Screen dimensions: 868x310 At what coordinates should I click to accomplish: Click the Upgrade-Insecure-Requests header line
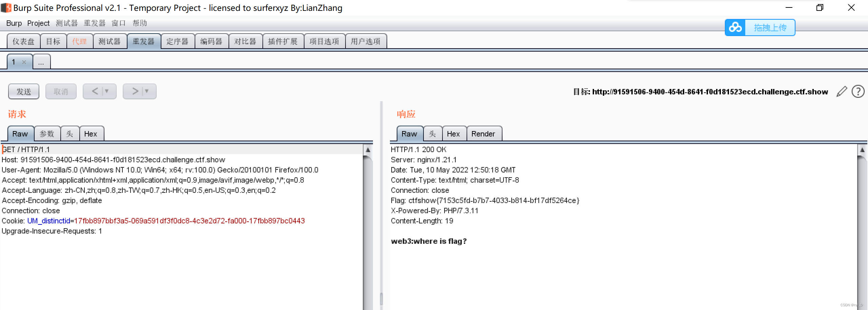coord(52,231)
